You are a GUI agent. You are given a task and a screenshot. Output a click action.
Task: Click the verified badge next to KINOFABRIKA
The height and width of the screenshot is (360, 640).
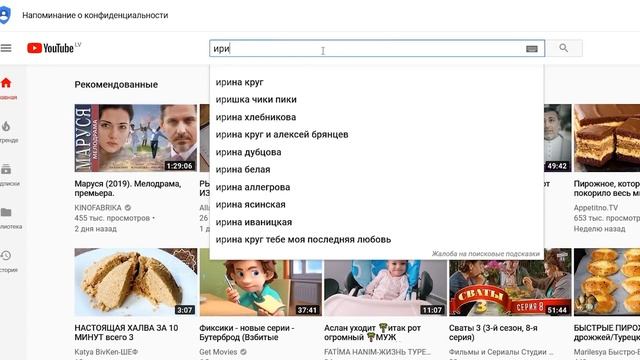[x=128, y=207]
